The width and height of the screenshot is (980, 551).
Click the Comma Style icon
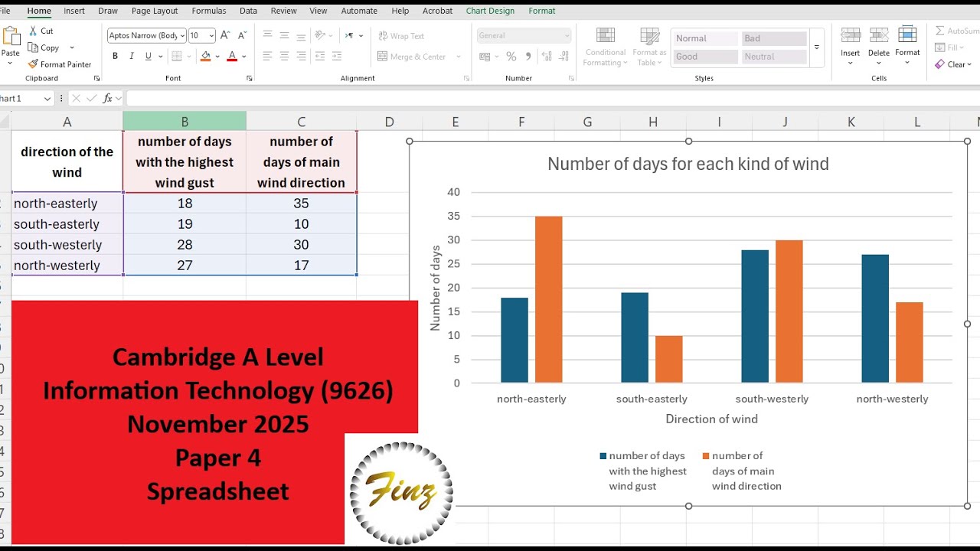click(527, 56)
